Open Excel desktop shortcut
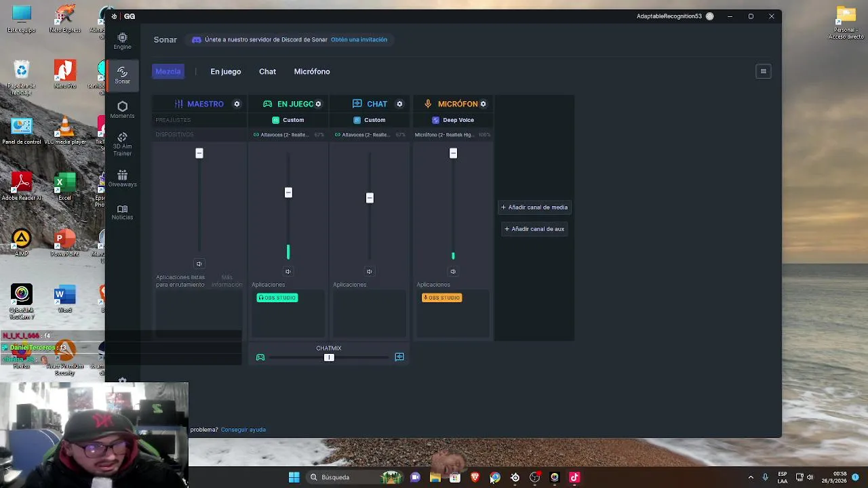Image resolution: width=868 pixels, height=488 pixels. click(64, 186)
